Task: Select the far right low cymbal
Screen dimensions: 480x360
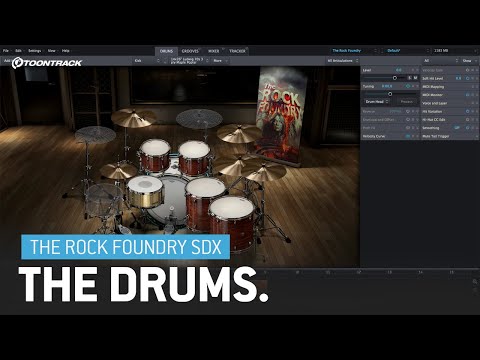Action: pyautogui.click(x=264, y=172)
